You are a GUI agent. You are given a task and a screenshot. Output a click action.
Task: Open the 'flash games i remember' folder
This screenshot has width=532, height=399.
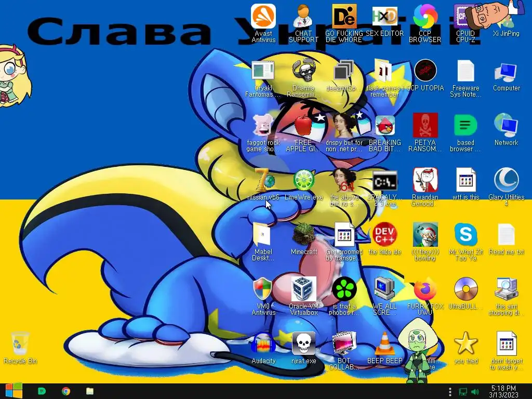coord(384,78)
